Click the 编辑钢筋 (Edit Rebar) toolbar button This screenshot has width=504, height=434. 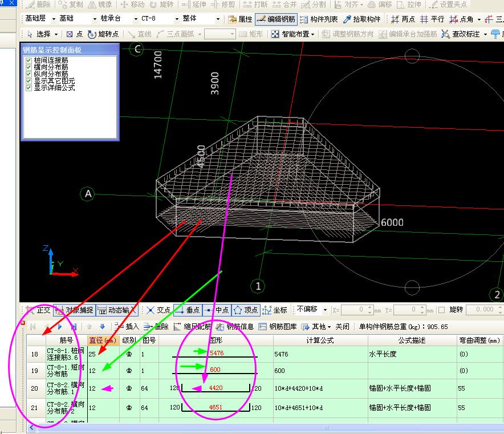tap(277, 19)
